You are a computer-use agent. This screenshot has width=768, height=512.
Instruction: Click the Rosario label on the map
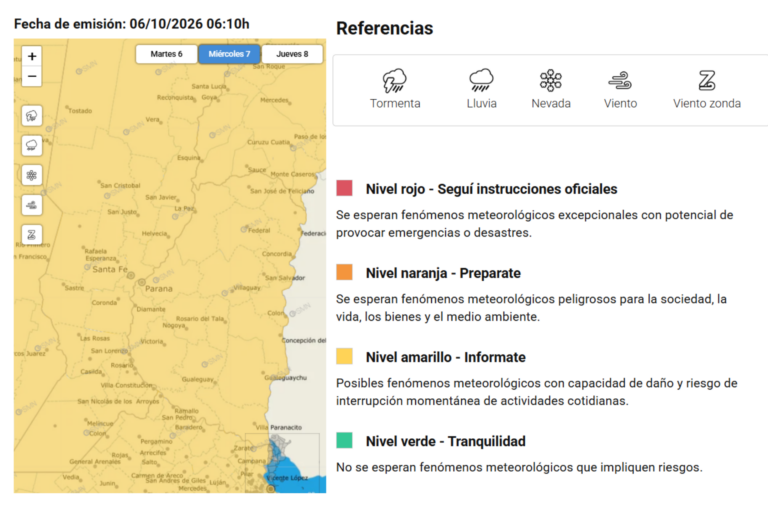(x=120, y=365)
